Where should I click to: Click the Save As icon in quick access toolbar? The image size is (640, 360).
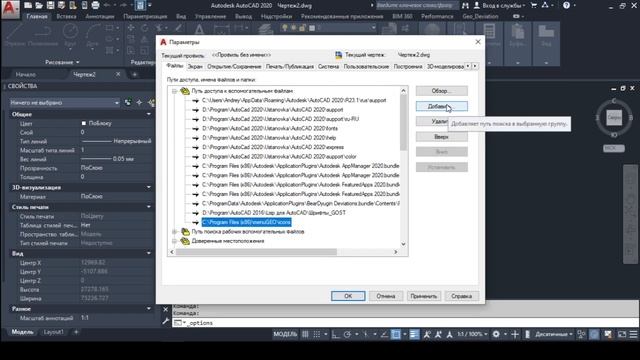(61, 5)
